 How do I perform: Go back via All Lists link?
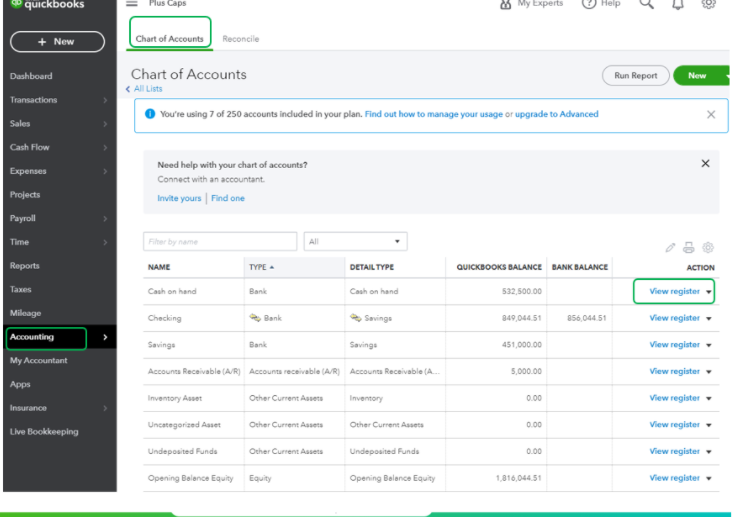[x=148, y=89]
